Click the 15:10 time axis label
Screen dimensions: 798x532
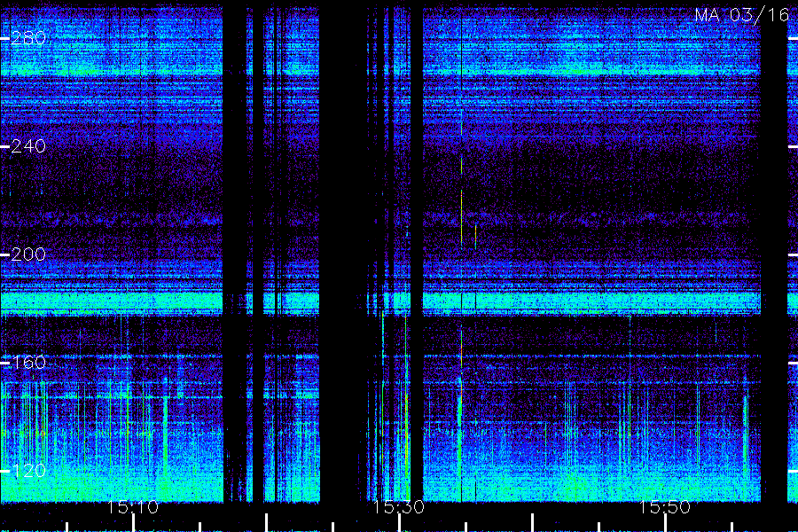[133, 507]
